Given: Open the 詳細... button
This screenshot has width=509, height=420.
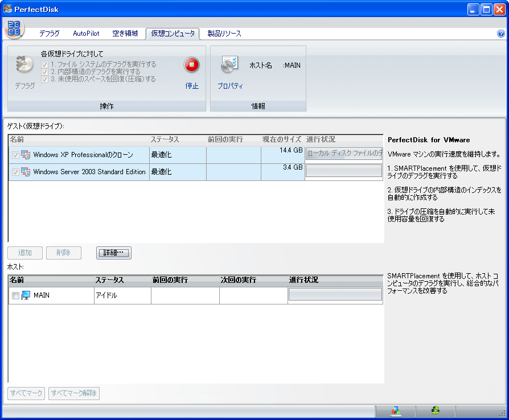Looking at the screenshot, I should point(114,253).
